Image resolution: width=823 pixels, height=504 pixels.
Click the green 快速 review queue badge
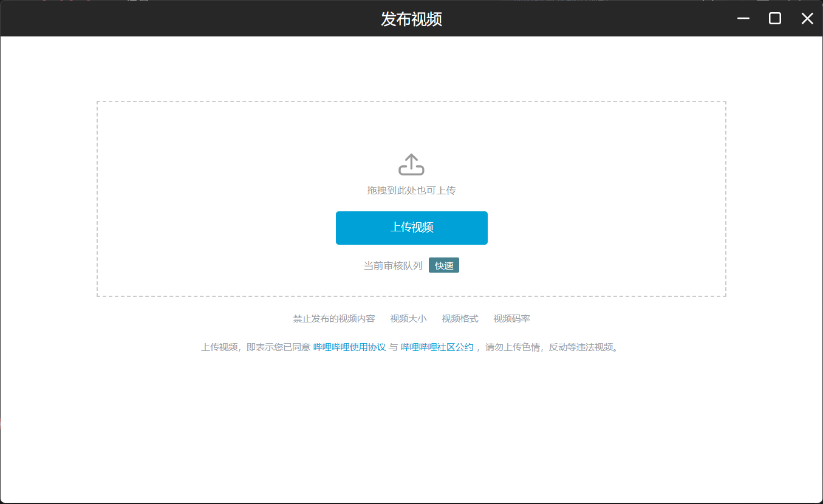pyautogui.click(x=444, y=265)
